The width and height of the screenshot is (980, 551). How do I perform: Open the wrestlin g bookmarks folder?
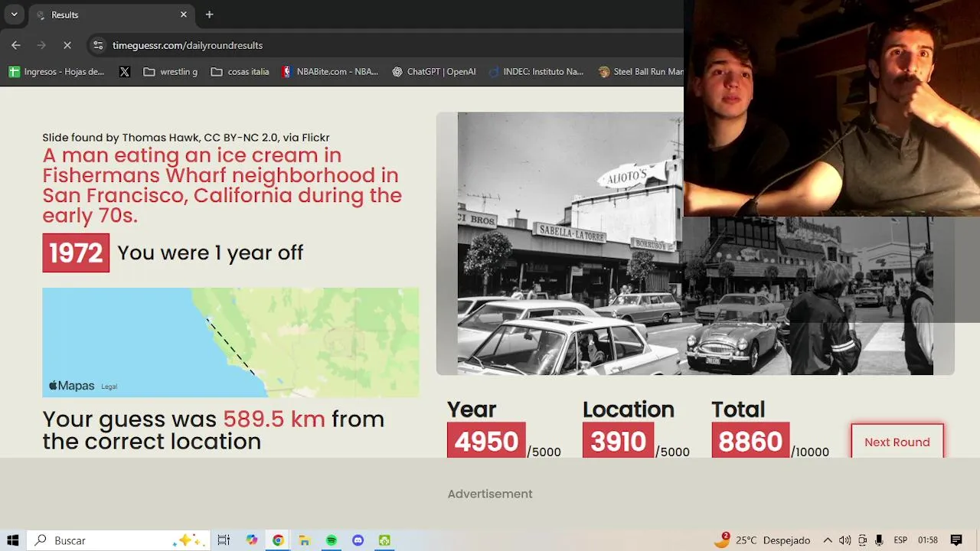(x=171, y=72)
